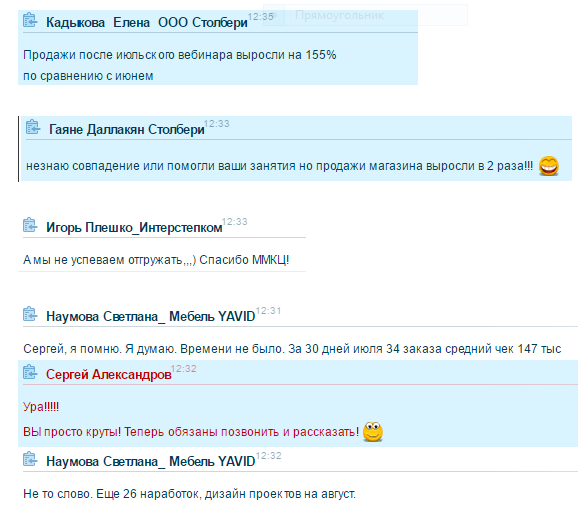Click the smiley emoji in Сергей Александров's message
This screenshot has height=521, width=580.
(372, 432)
